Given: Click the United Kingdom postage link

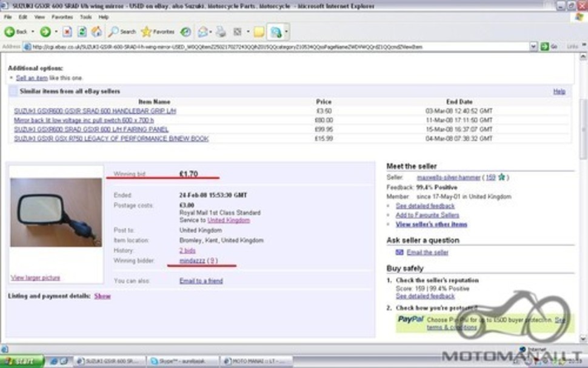Looking at the screenshot, I should (229, 220).
